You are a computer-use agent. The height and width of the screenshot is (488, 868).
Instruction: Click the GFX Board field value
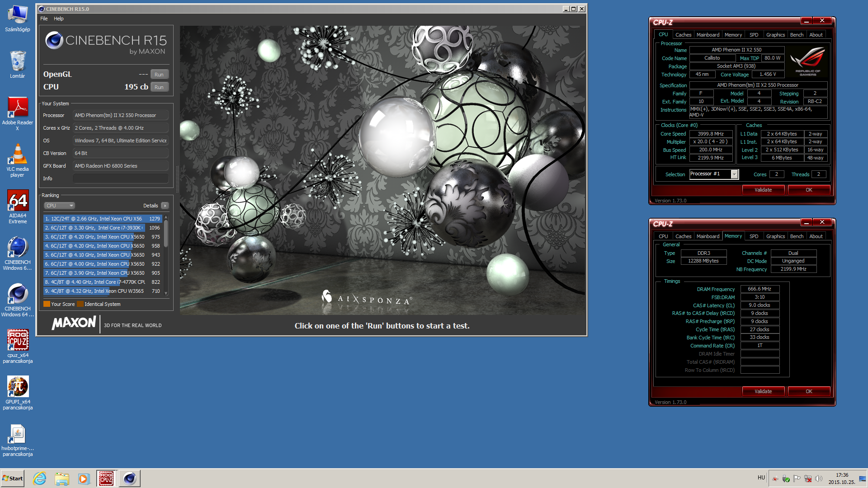click(121, 166)
